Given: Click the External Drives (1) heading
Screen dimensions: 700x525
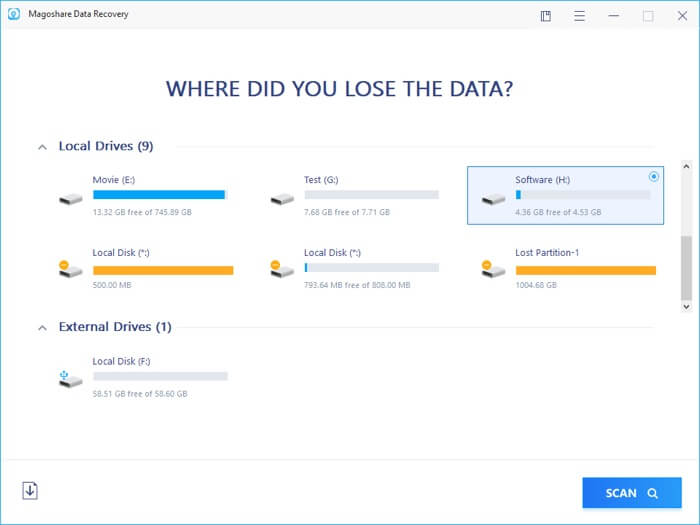Looking at the screenshot, I should (115, 327).
